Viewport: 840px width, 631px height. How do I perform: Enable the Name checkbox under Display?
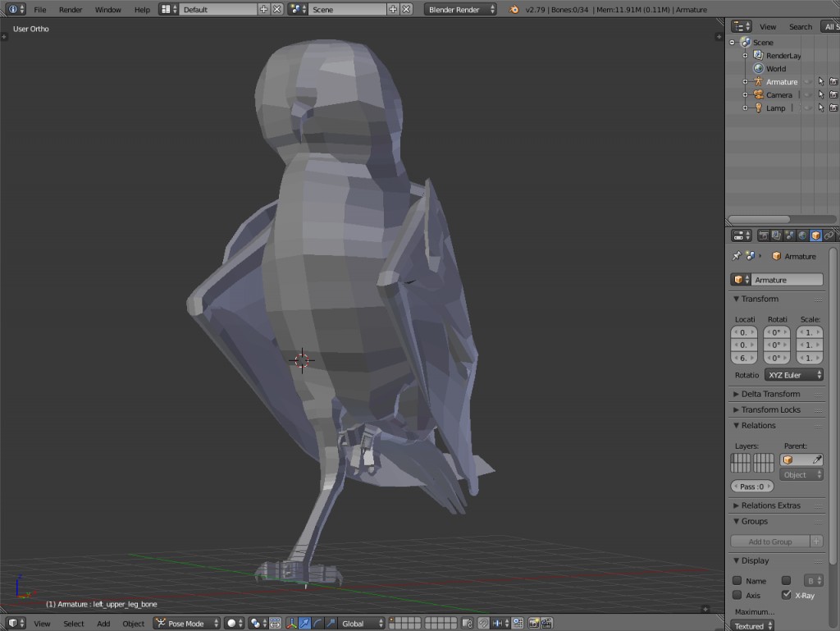point(736,580)
